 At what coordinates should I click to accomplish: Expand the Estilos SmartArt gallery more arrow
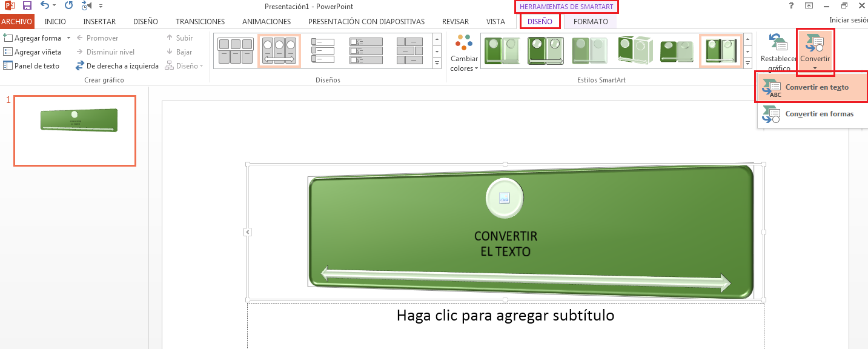749,62
